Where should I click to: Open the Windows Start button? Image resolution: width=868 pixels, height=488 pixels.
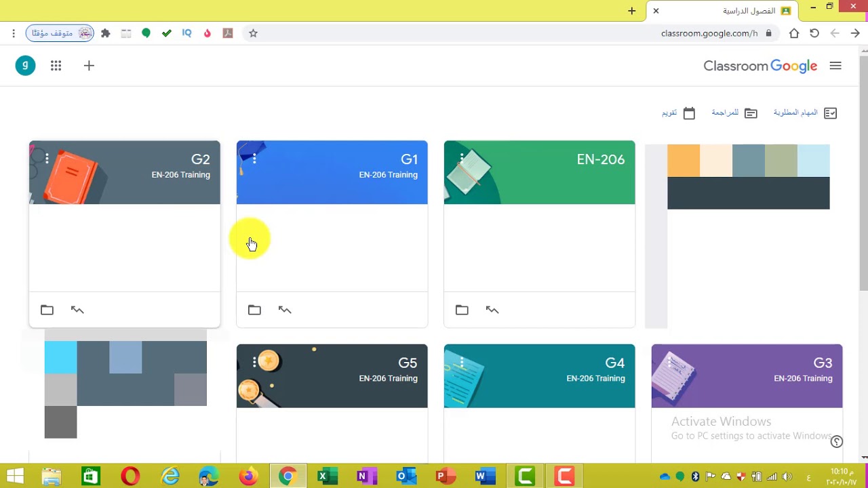(14, 476)
